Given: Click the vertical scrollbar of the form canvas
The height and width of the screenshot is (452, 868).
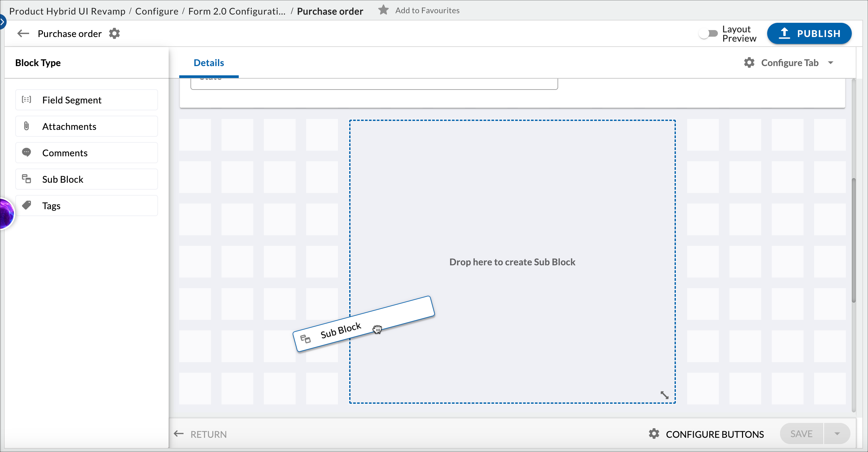Looking at the screenshot, I should [853, 240].
